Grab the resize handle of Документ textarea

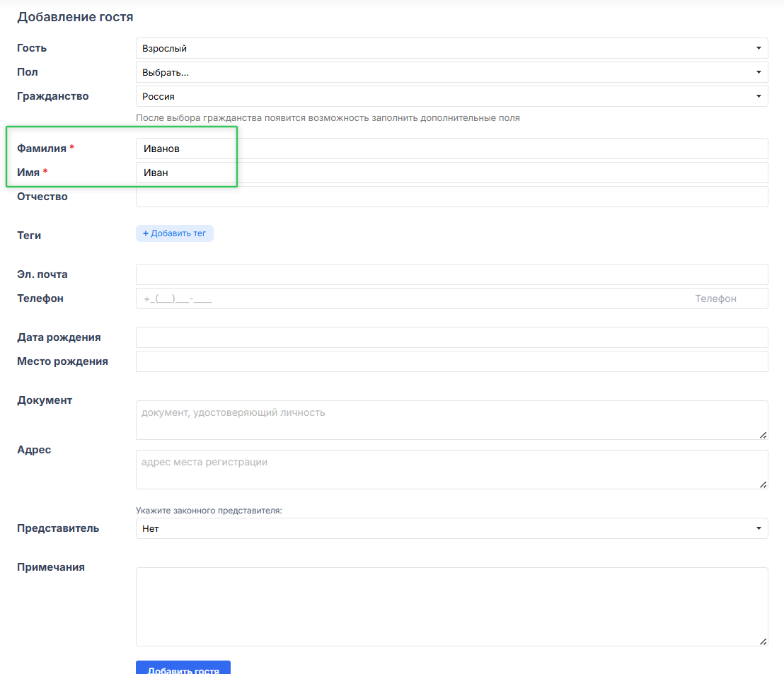(x=763, y=435)
